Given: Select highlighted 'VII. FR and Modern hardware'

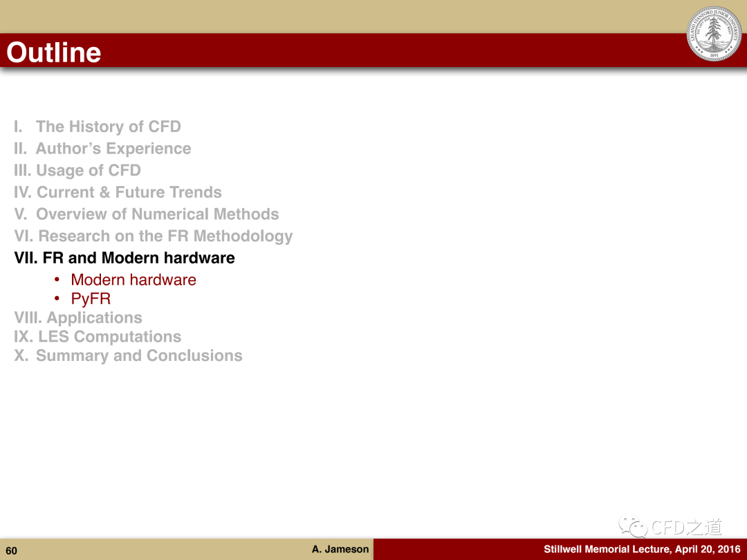Looking at the screenshot, I should click(124, 258).
